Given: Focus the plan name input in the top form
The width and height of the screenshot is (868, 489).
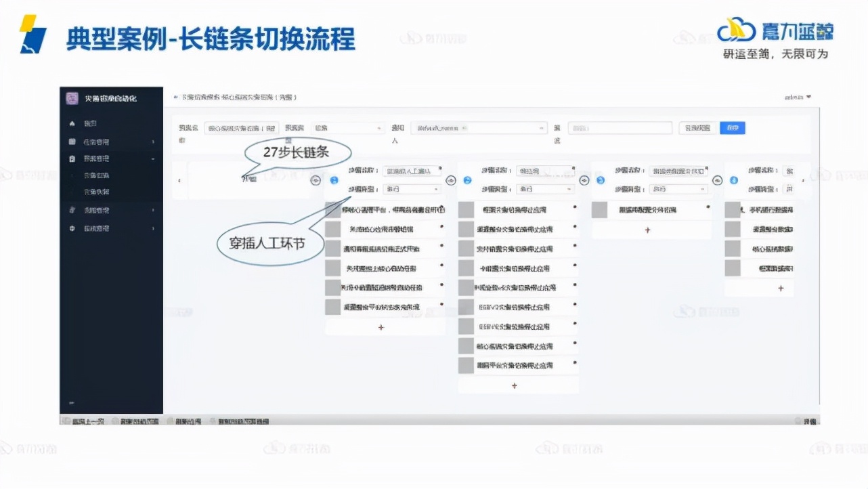Looking at the screenshot, I should (x=242, y=127).
